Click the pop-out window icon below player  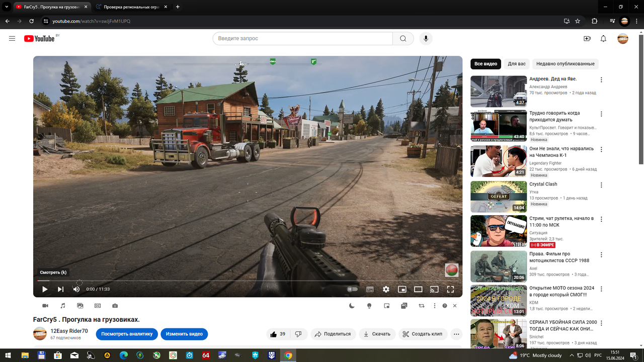[x=404, y=306]
